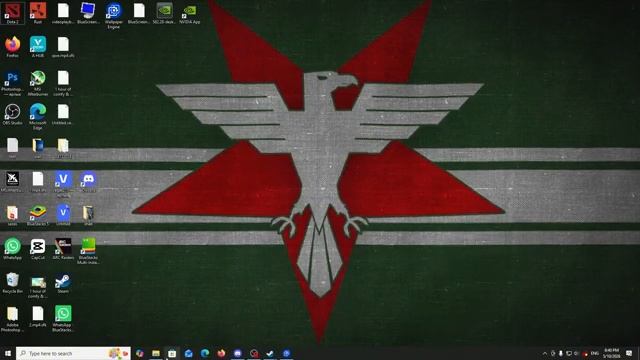The width and height of the screenshot is (640, 360).
Task: Launch the ARC Raiders shortcut
Action: coord(63,249)
